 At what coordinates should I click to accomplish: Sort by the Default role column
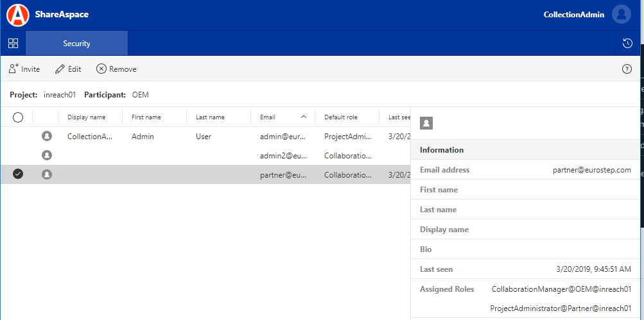(341, 117)
